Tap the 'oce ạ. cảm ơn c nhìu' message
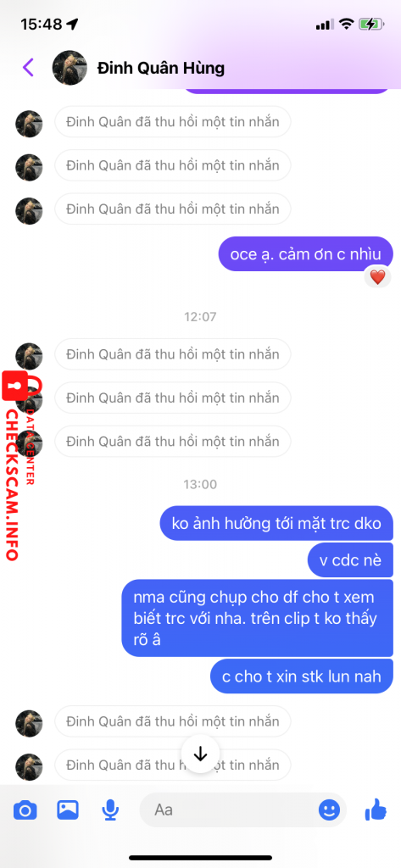This screenshot has width=401, height=868. point(305,254)
